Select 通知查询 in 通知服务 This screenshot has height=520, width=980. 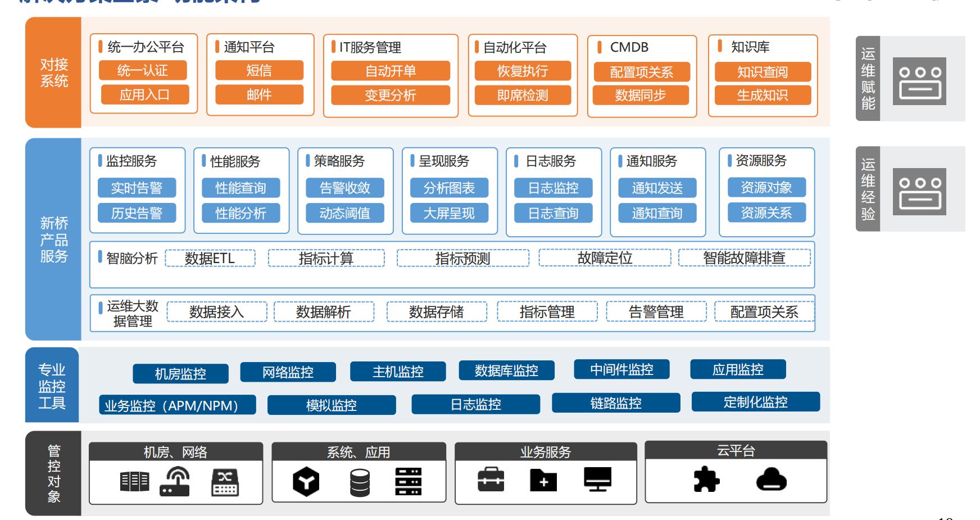657,213
